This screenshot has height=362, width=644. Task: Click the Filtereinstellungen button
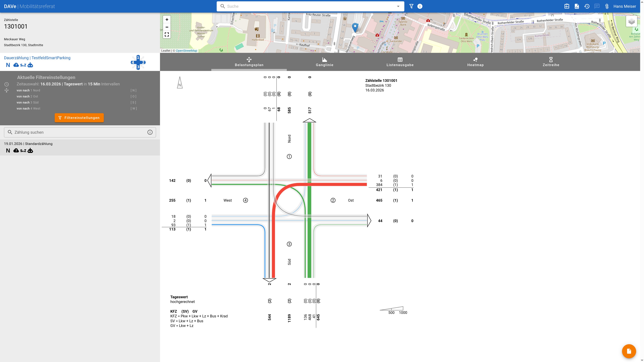click(x=79, y=118)
